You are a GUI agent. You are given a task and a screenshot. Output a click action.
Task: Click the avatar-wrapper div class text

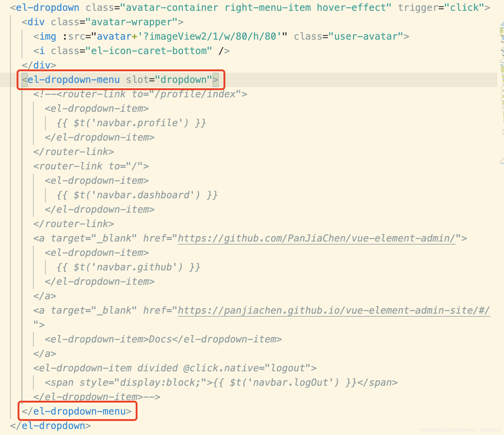(132, 22)
